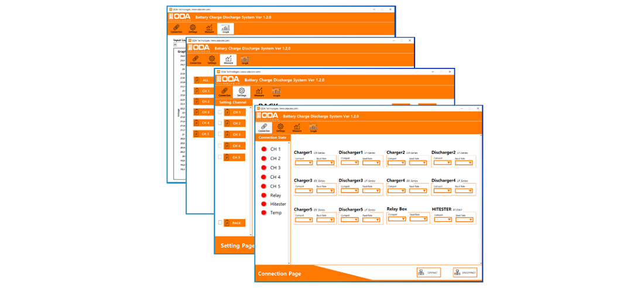Select CH 5 battery button in Measure window
Image resolution: width=644 pixels, height=288 pixels.
(203, 133)
